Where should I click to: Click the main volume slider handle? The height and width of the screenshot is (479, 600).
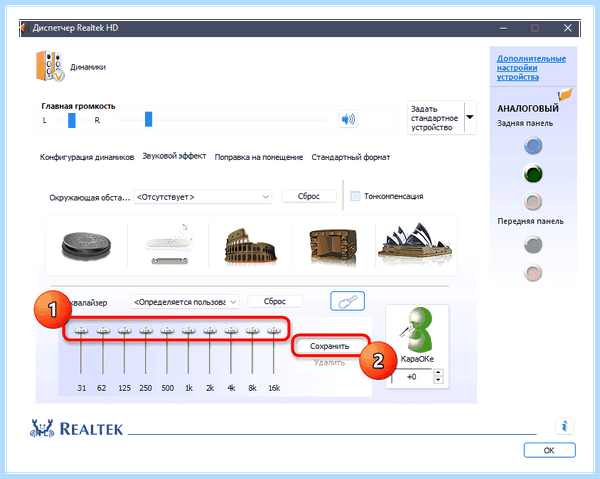pos(148,119)
